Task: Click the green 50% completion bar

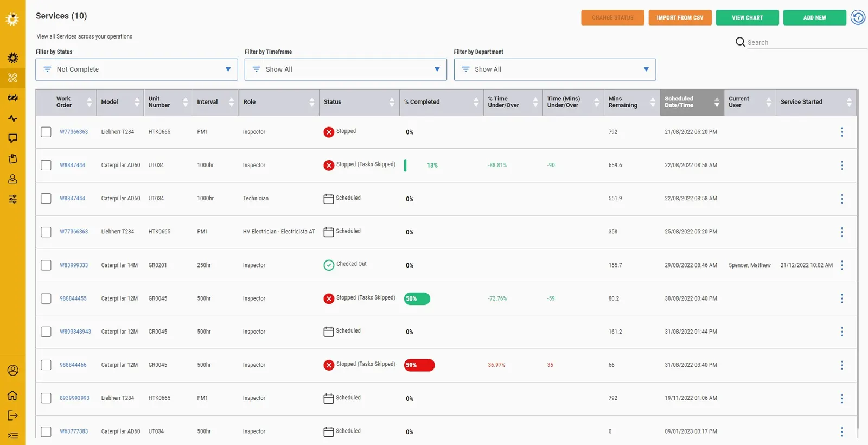Action: point(417,298)
